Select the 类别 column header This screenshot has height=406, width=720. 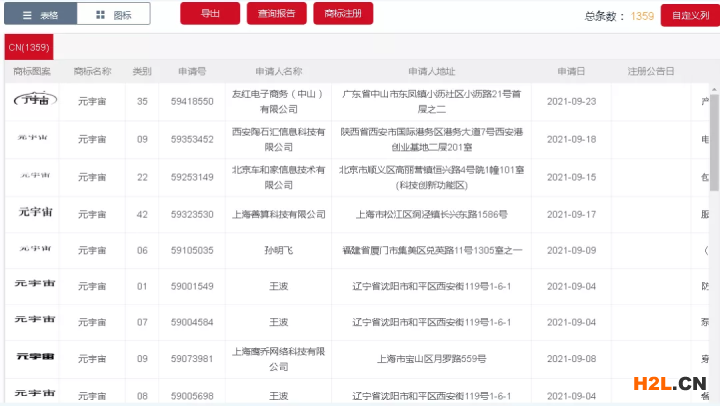tap(142, 72)
